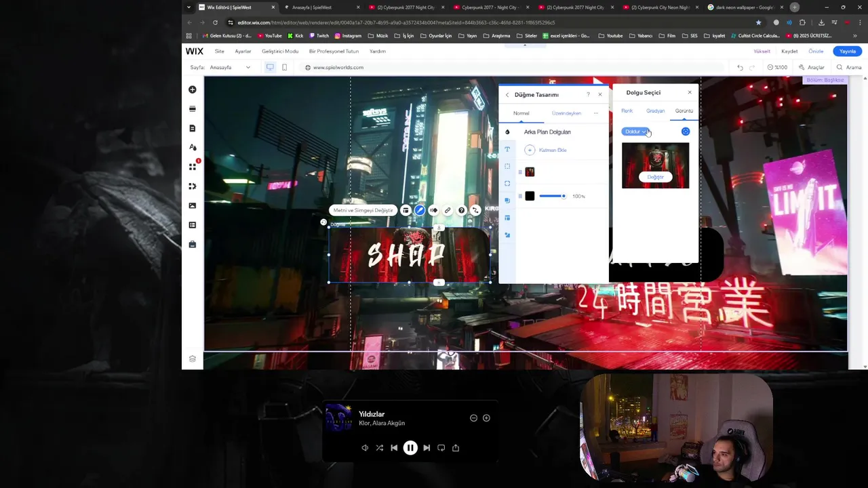Click the Kaydet save button
Viewport: 868px width, 488px height.
789,52
